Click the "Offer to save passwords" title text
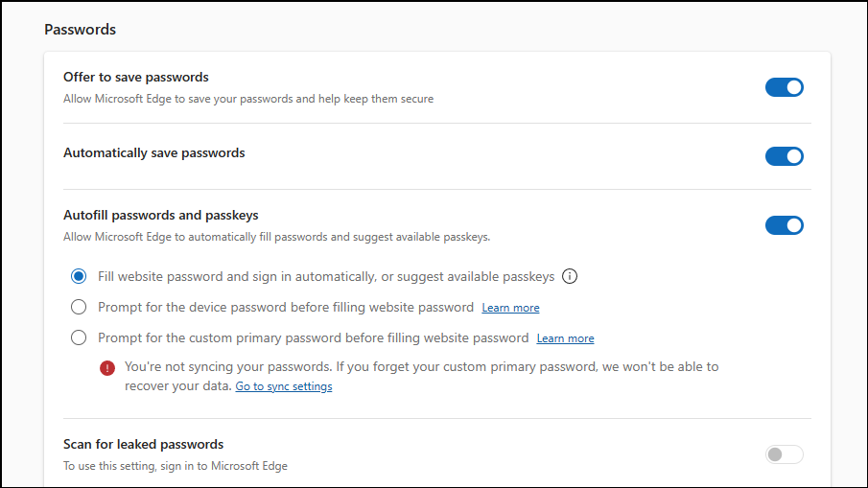Viewport: 868px width, 488px height. pyautogui.click(x=135, y=77)
